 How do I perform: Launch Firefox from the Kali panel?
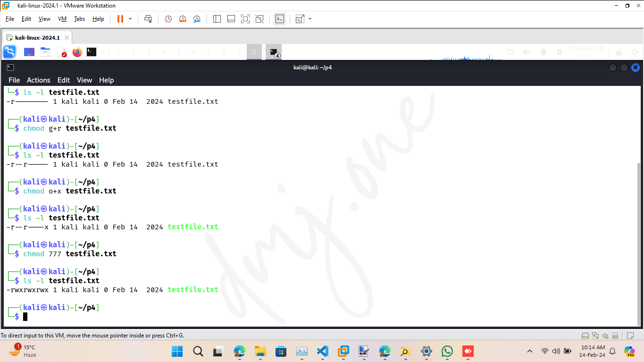click(77, 52)
